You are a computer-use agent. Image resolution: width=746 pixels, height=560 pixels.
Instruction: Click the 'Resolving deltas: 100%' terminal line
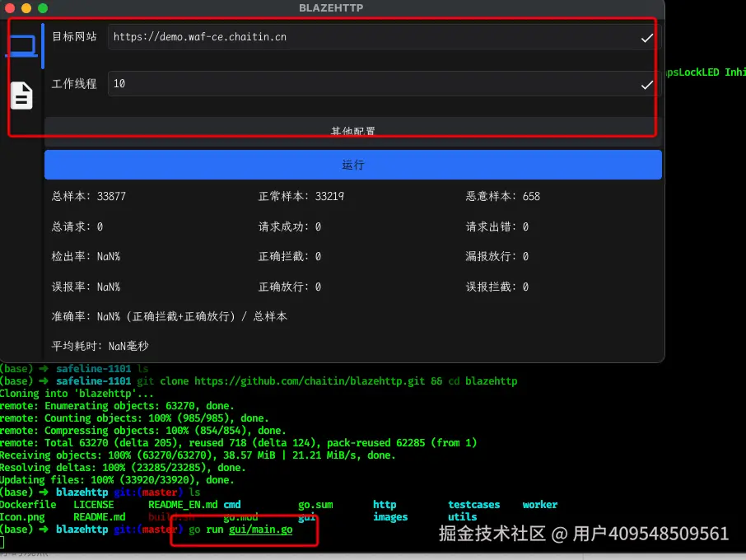pos(123,468)
